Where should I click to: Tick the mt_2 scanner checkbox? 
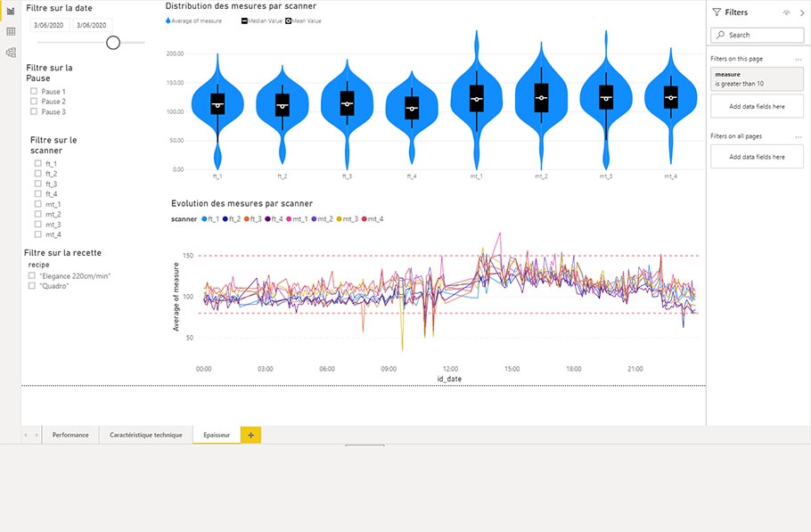click(x=37, y=215)
